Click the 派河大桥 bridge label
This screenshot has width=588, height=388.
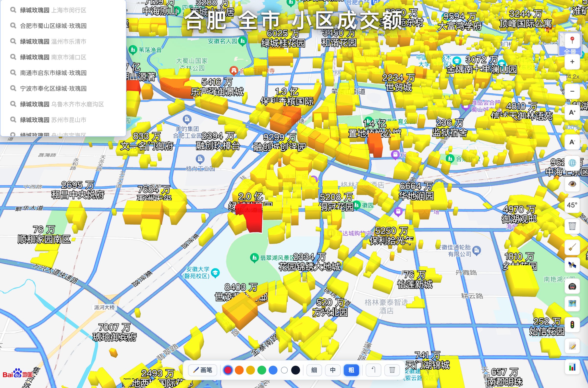tap(104, 308)
